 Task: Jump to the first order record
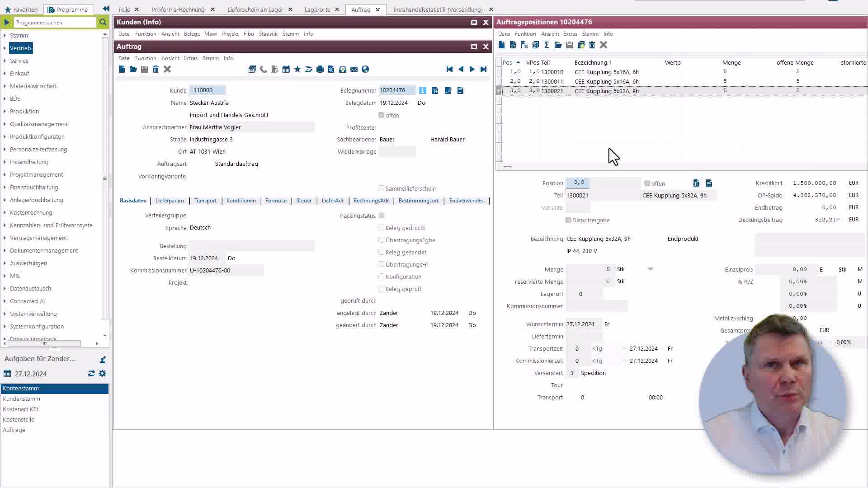(x=449, y=69)
